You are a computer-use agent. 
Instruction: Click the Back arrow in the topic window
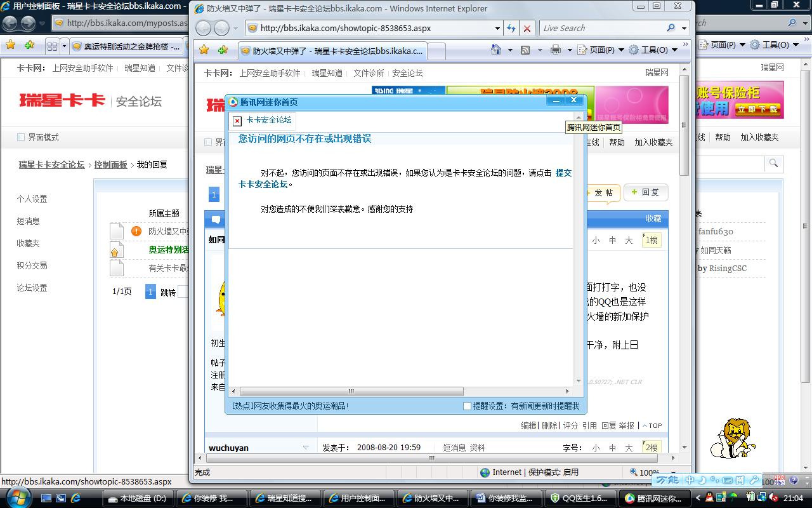[203, 28]
